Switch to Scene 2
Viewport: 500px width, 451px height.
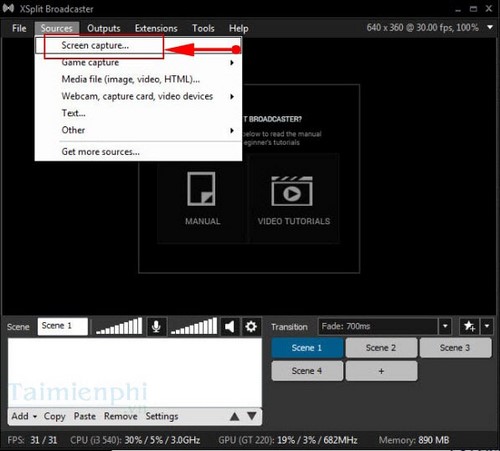381,348
